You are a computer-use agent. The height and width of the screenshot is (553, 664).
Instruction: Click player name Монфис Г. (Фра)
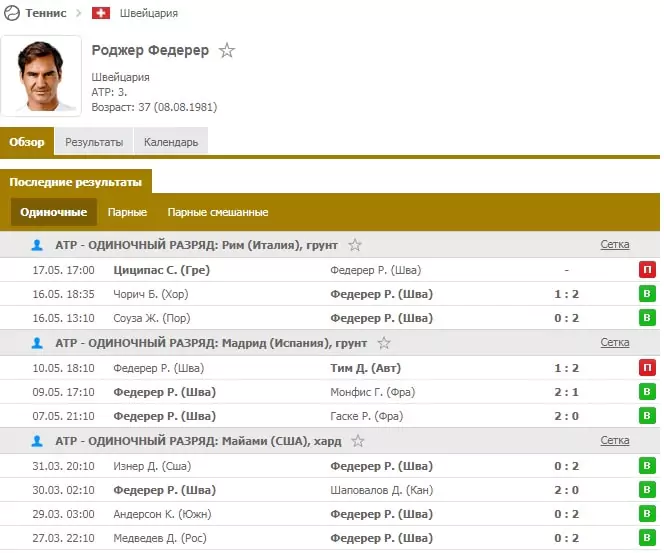tap(373, 392)
